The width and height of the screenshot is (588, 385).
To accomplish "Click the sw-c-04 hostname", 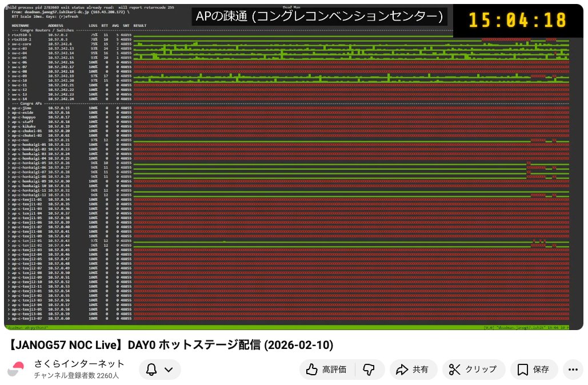I will 19,53.
